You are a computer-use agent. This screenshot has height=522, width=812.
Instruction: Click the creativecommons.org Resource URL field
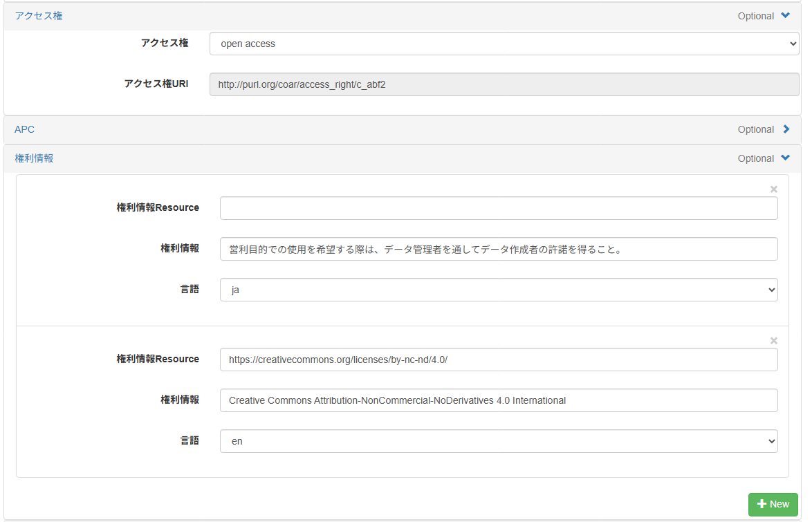(499, 360)
